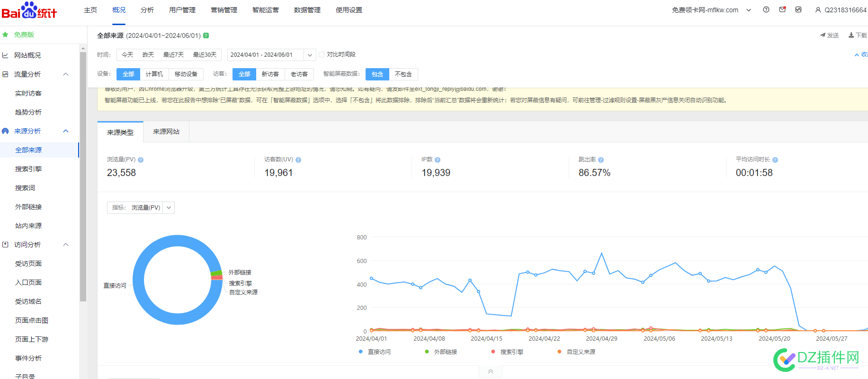
Task: Click the 发送 paper-plane icon
Action: 823,35
